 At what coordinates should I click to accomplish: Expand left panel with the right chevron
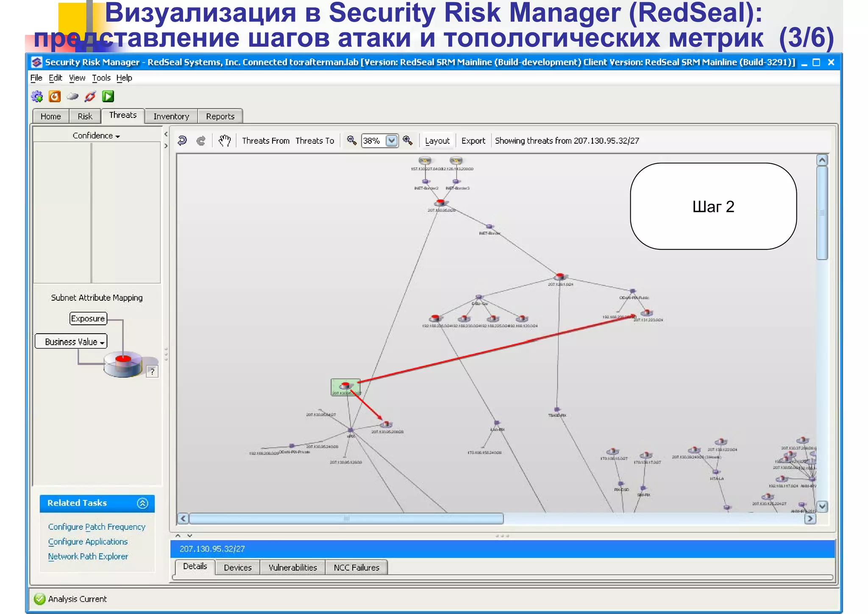(x=166, y=146)
